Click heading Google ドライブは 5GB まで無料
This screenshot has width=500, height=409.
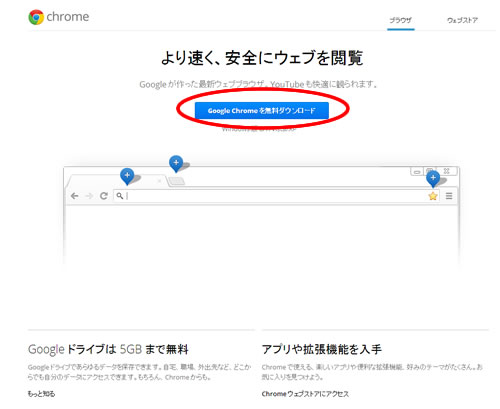[108, 349]
